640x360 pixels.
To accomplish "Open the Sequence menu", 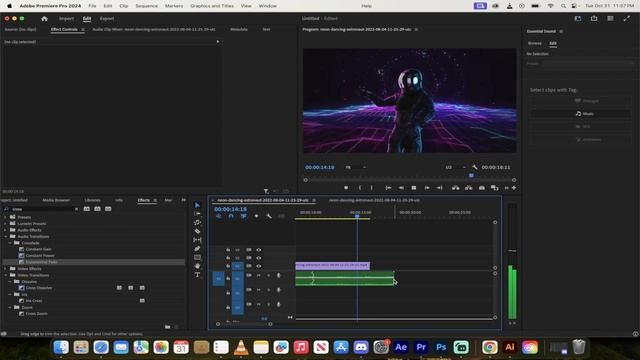I will (x=147, y=6).
